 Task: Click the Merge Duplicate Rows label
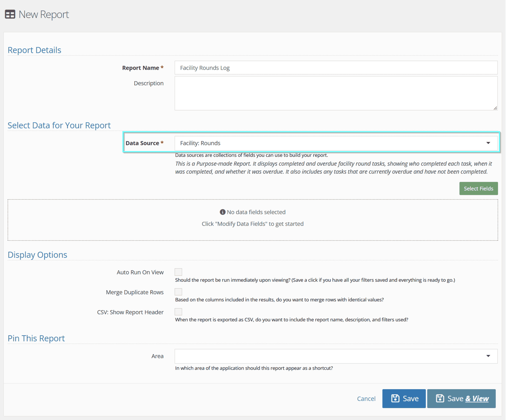pyautogui.click(x=135, y=292)
